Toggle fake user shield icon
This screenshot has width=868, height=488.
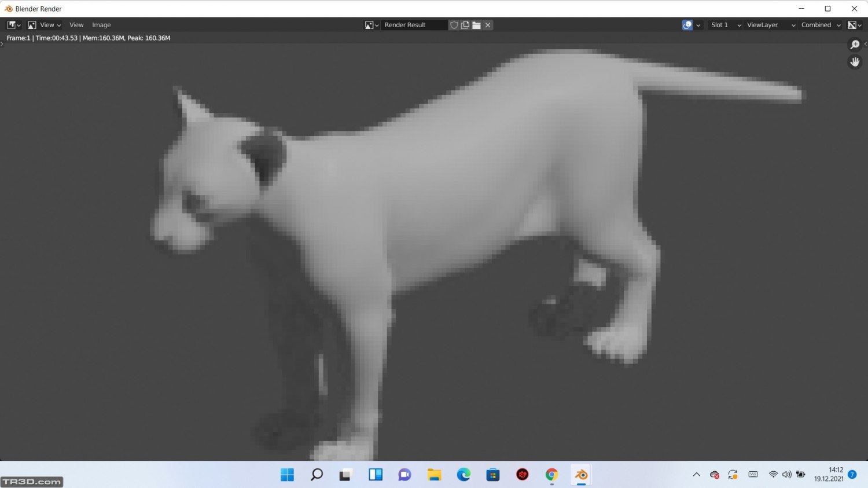point(454,25)
